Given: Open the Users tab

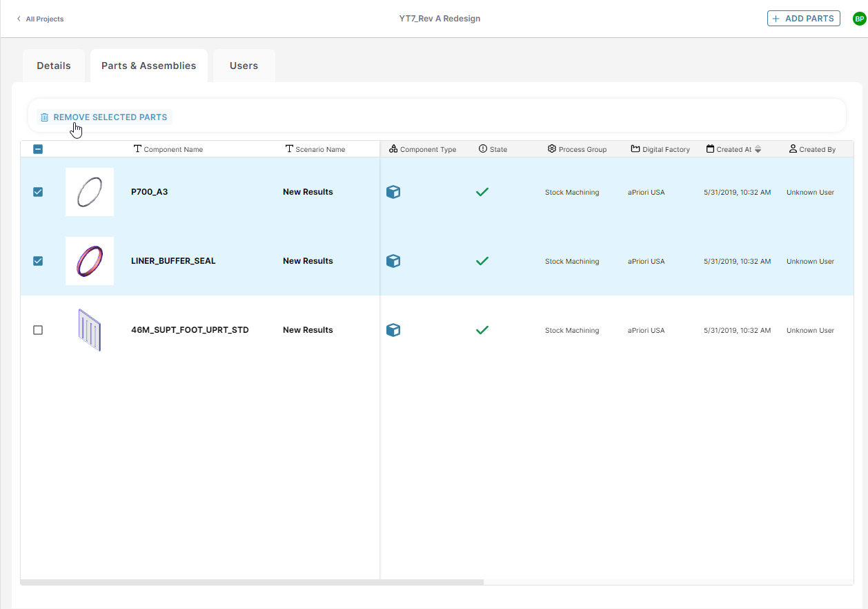Looking at the screenshot, I should pos(244,66).
